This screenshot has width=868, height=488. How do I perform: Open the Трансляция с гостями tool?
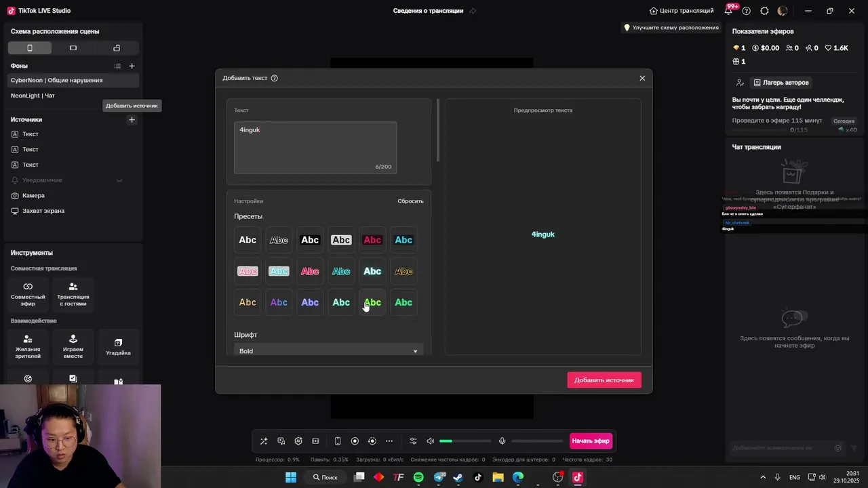coord(73,295)
